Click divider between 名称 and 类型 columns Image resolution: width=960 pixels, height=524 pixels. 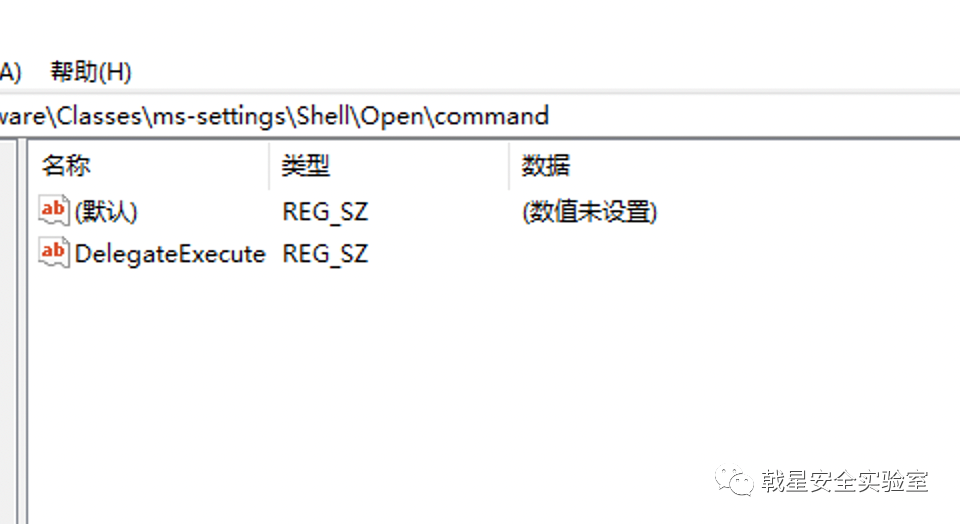(x=269, y=166)
